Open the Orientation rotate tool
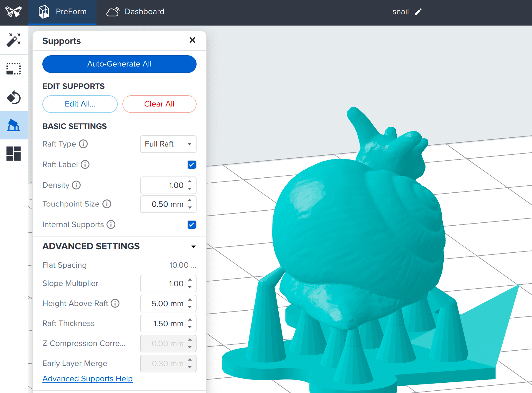Viewport: 532px width, 393px height. tap(14, 97)
